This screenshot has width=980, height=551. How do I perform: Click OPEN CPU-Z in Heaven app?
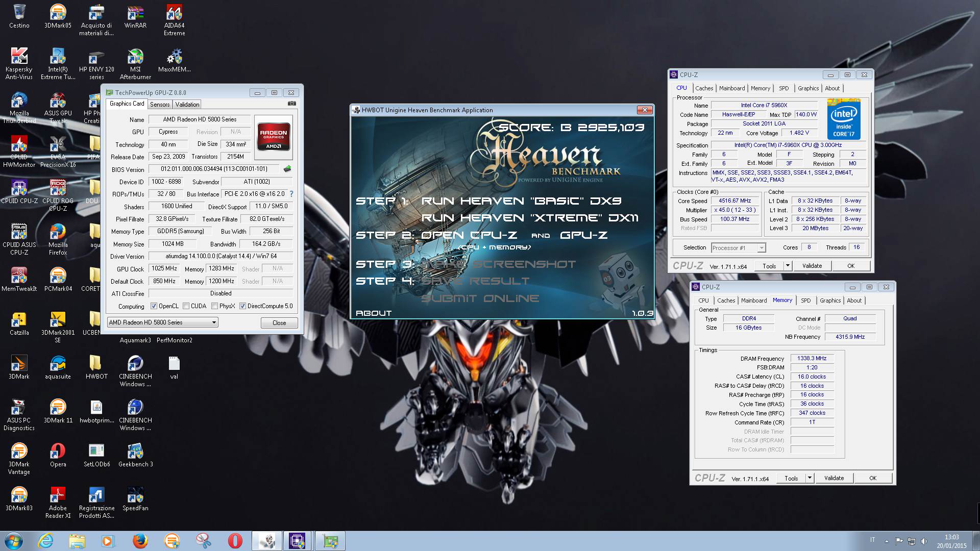coord(469,235)
